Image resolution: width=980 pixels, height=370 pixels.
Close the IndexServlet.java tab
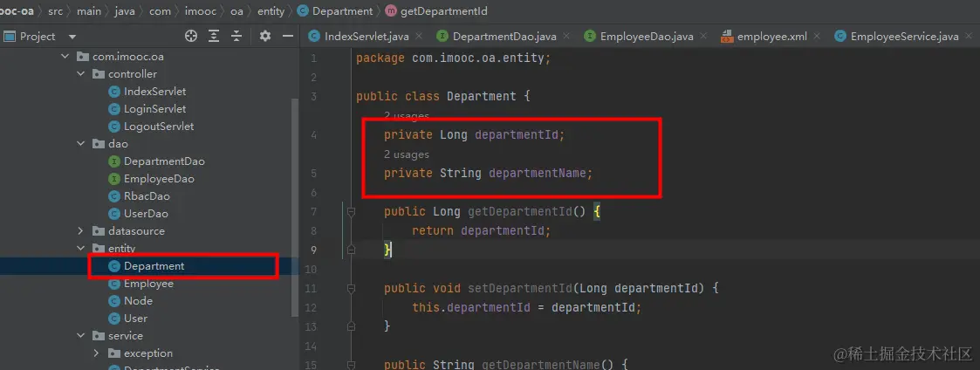(419, 37)
